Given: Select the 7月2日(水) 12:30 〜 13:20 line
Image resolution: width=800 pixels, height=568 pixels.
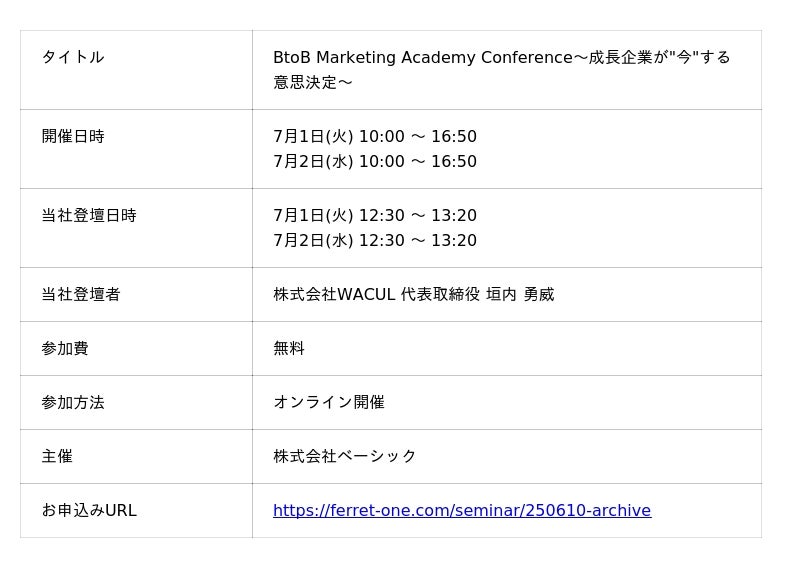Looking at the screenshot, I should pyautogui.click(x=375, y=241).
